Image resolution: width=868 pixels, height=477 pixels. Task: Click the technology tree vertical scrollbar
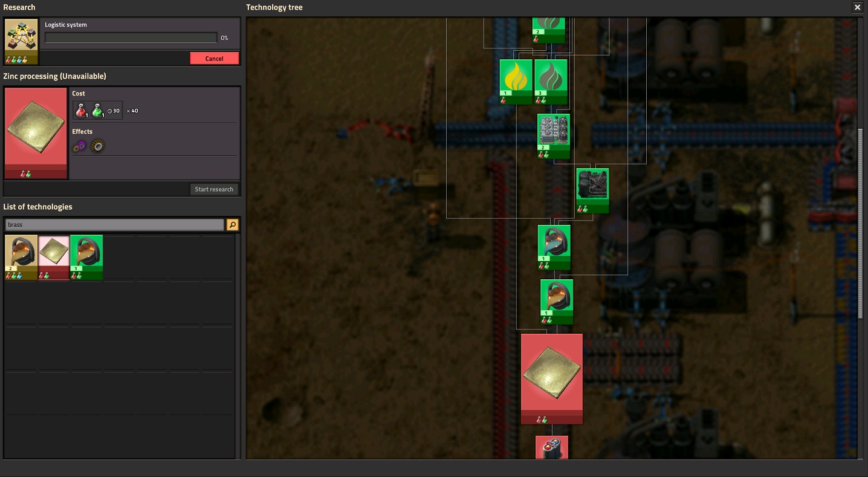(x=861, y=224)
